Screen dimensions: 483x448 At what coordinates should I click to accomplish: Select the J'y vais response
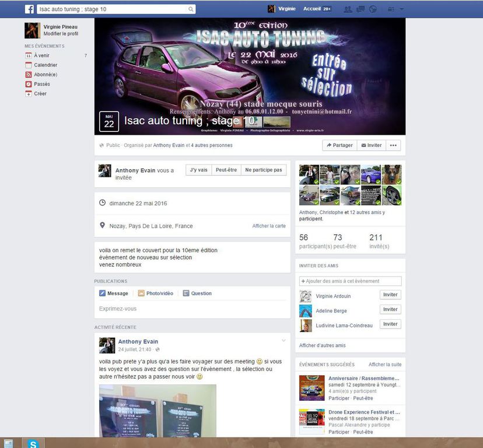198,170
